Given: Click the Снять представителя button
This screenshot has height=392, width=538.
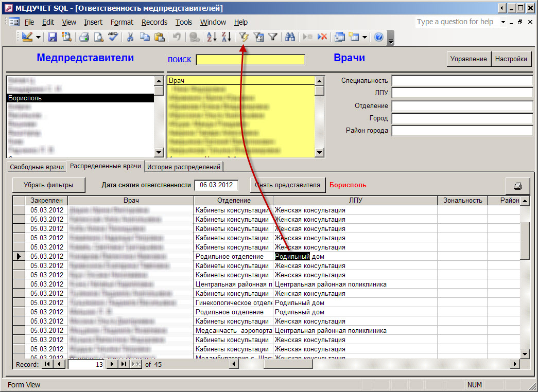Looking at the screenshot, I should point(287,185).
